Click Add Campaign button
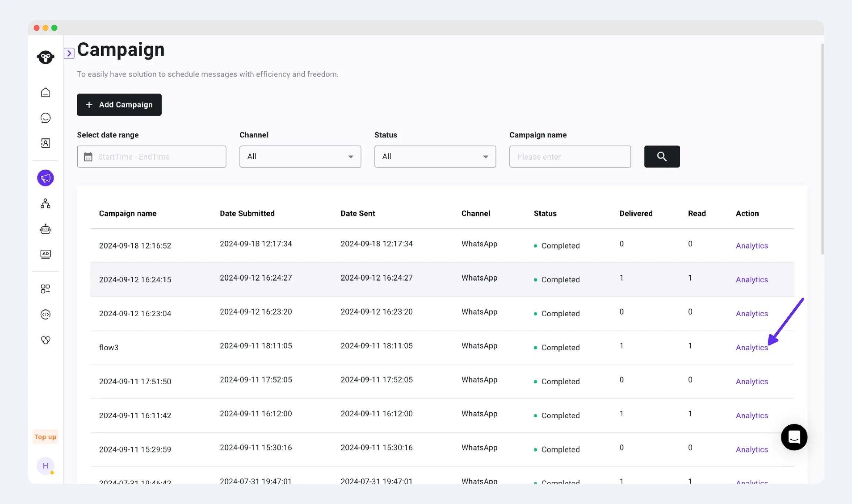The image size is (852, 504). (x=119, y=105)
